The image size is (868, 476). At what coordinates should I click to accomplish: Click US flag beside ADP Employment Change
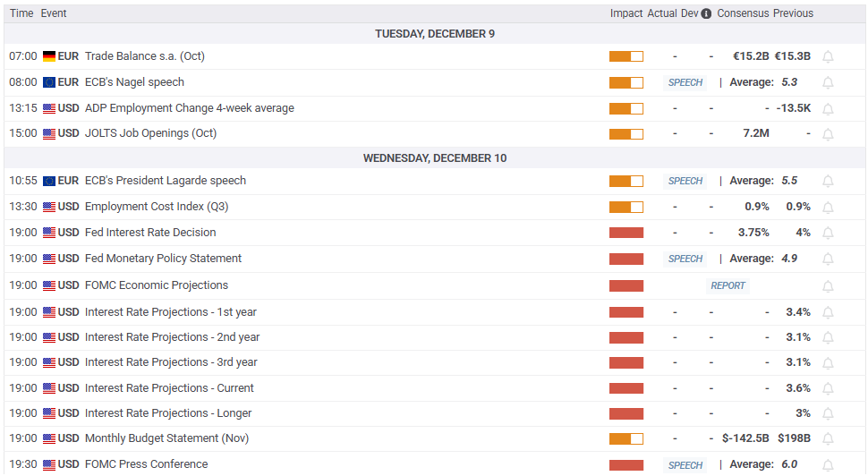(49, 108)
